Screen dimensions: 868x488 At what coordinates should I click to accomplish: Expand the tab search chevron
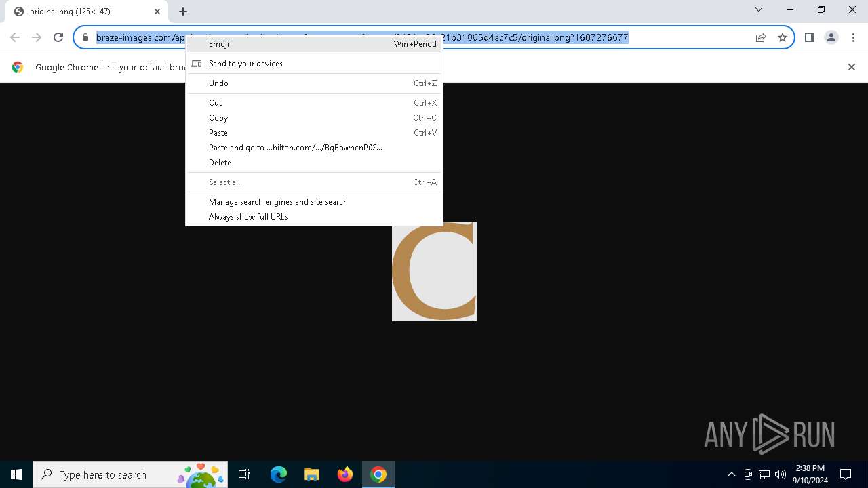pos(759,9)
